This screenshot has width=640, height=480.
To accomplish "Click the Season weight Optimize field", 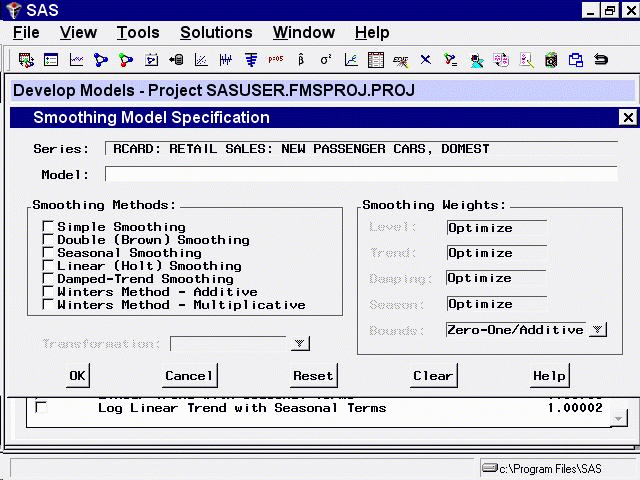I will (x=497, y=304).
